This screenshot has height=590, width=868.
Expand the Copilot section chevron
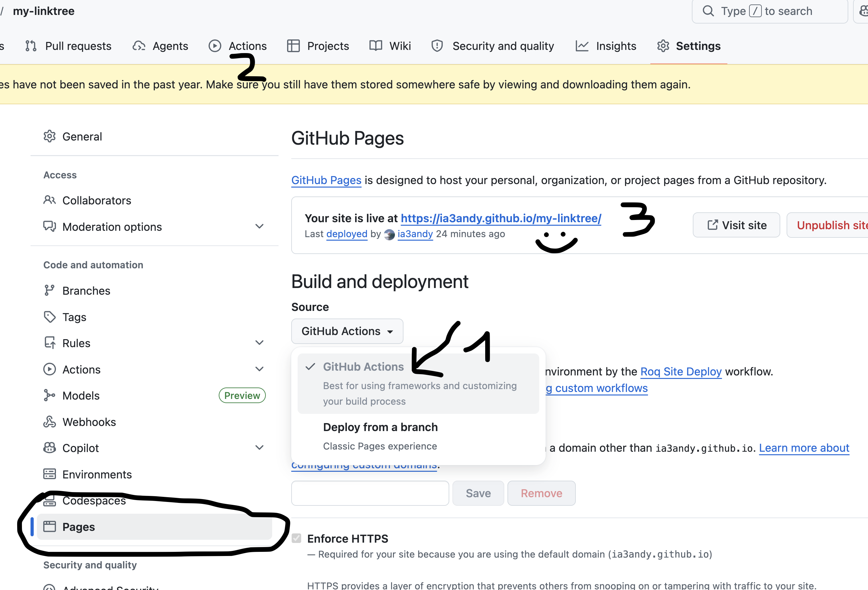[x=259, y=447]
